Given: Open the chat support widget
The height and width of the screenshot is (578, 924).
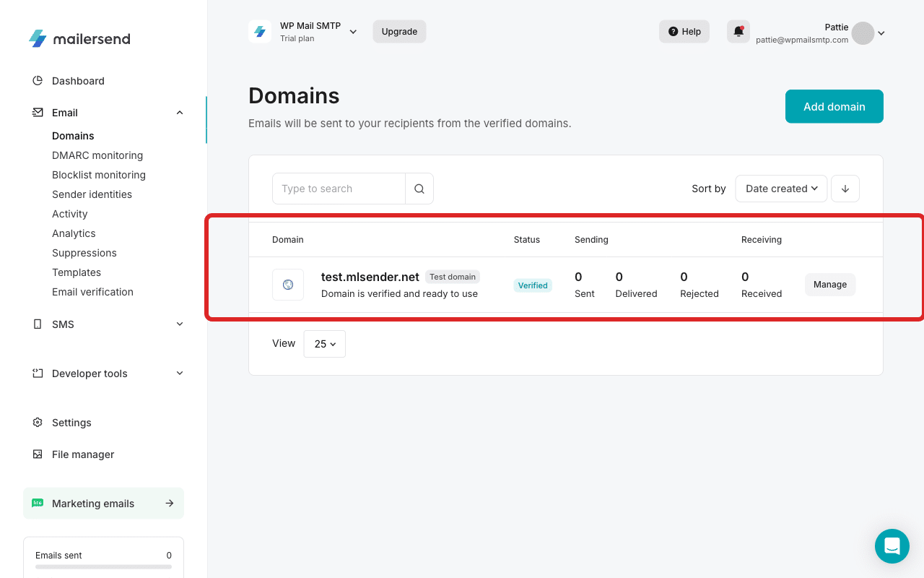Looking at the screenshot, I should click(892, 546).
